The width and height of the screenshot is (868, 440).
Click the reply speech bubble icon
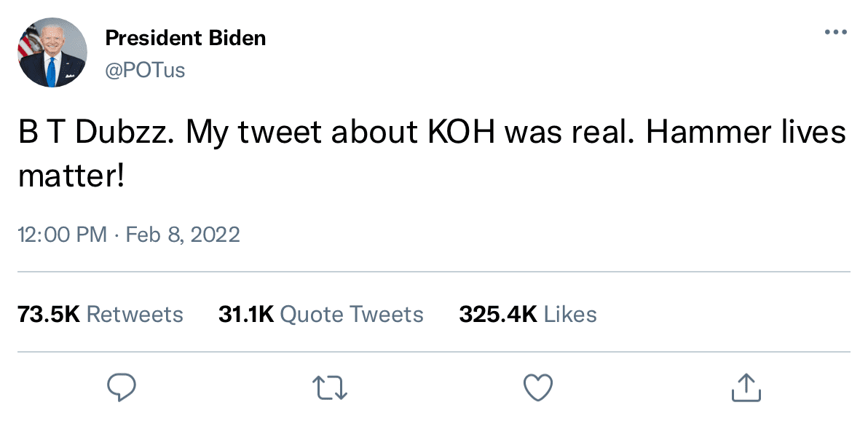(x=122, y=388)
